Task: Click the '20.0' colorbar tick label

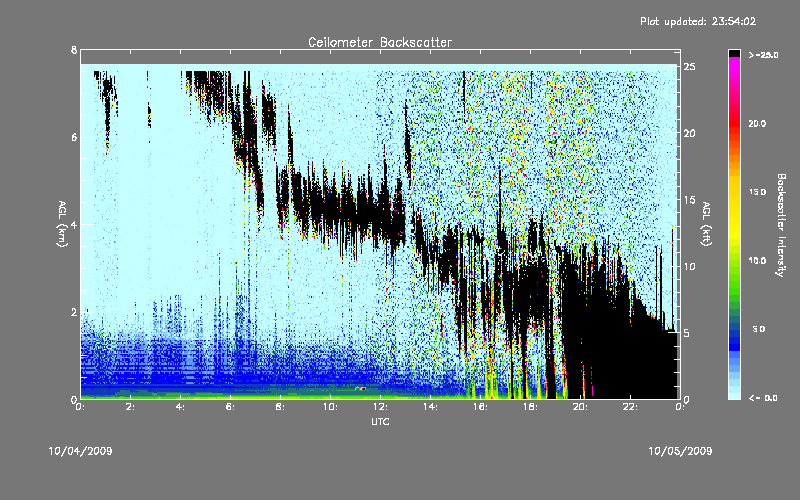Action: [758, 124]
